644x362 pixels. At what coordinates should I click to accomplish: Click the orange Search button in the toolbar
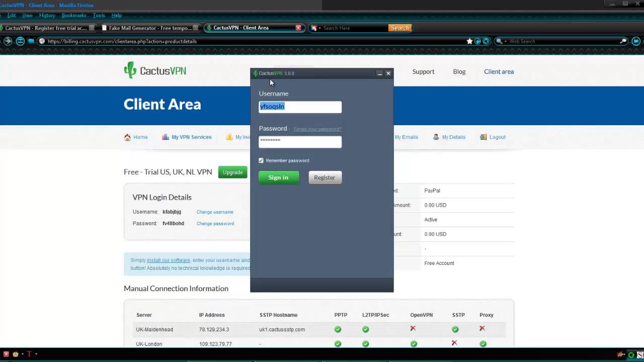tap(400, 28)
